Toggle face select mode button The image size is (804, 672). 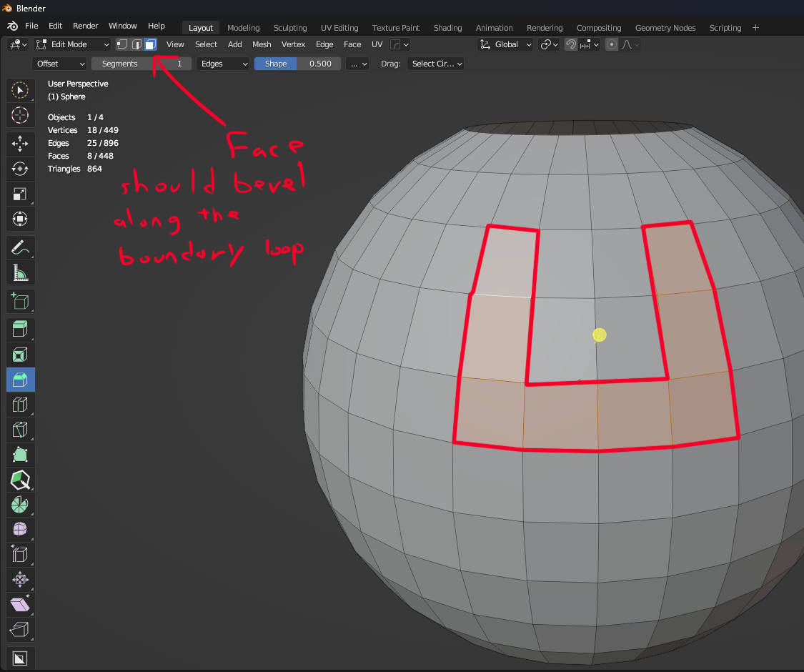pos(151,44)
